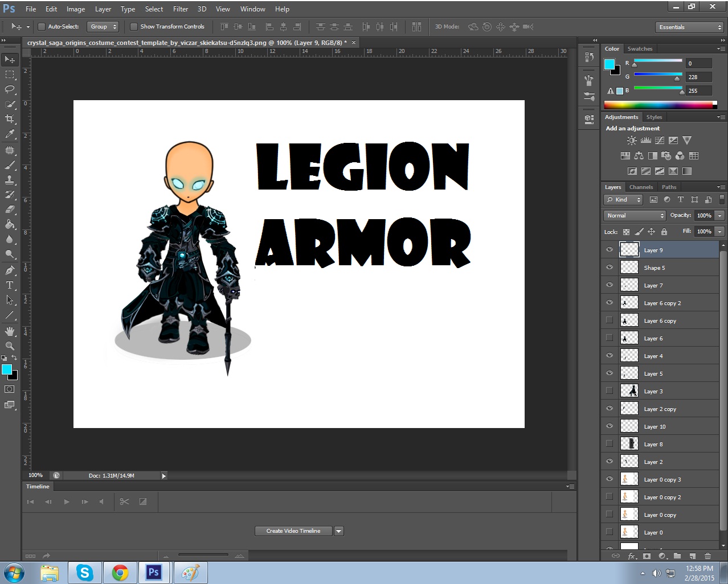The image size is (728, 584).
Task: Open Google Chrome from the taskbar
Action: (120, 572)
